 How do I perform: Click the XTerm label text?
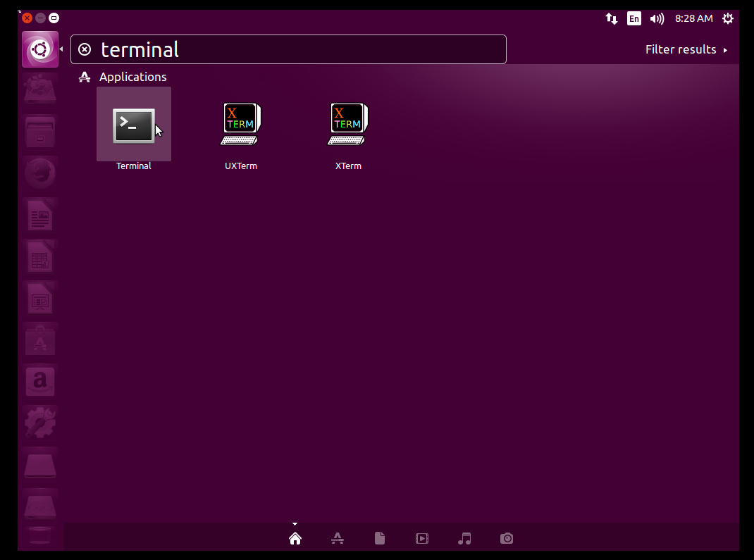tap(348, 166)
